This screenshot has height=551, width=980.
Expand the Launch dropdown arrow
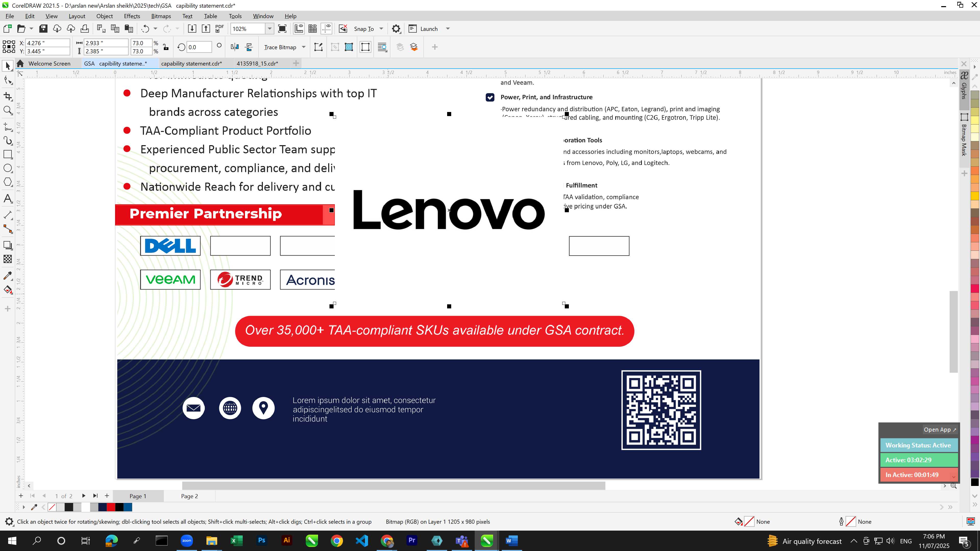point(448,29)
